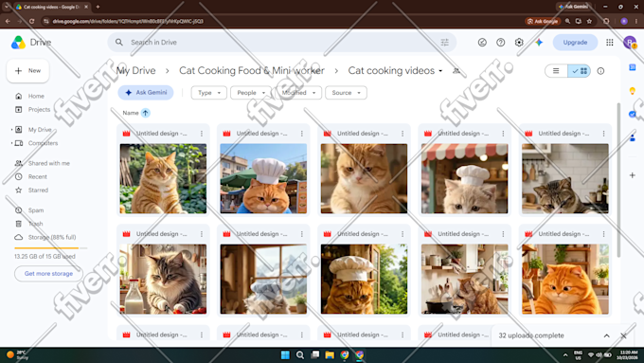Open Cat Cooking Food & Mini worker breadcrumb

pyautogui.click(x=252, y=71)
